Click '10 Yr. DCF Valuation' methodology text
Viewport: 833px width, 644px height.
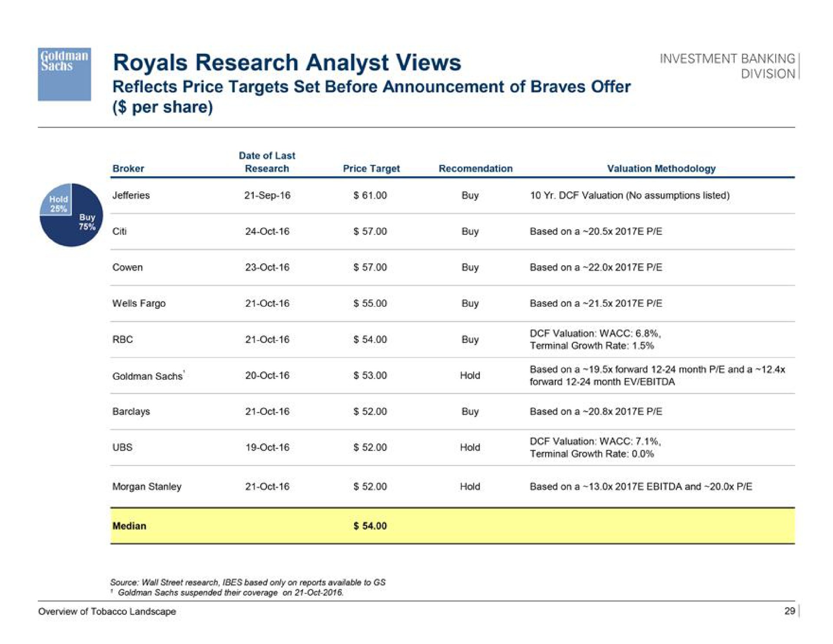pyautogui.click(x=630, y=195)
